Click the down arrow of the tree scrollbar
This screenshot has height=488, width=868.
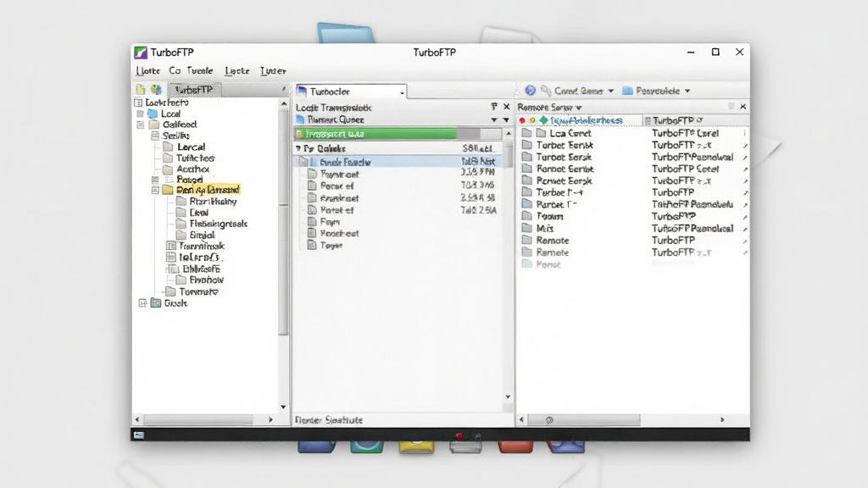point(283,407)
